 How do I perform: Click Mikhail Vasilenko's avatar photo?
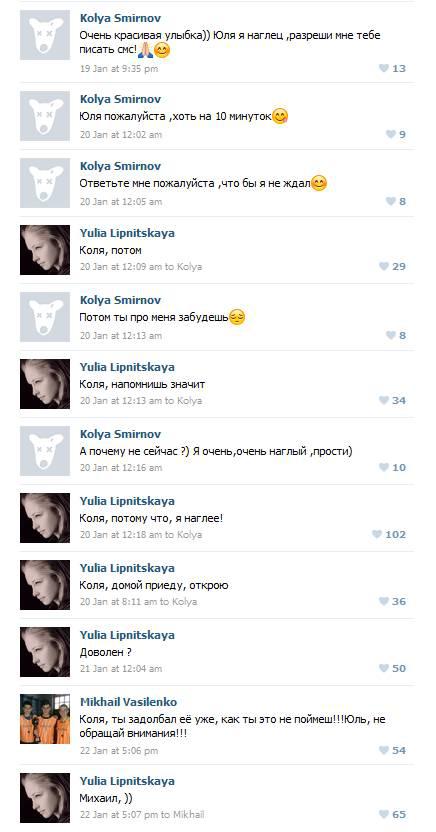click(45, 719)
